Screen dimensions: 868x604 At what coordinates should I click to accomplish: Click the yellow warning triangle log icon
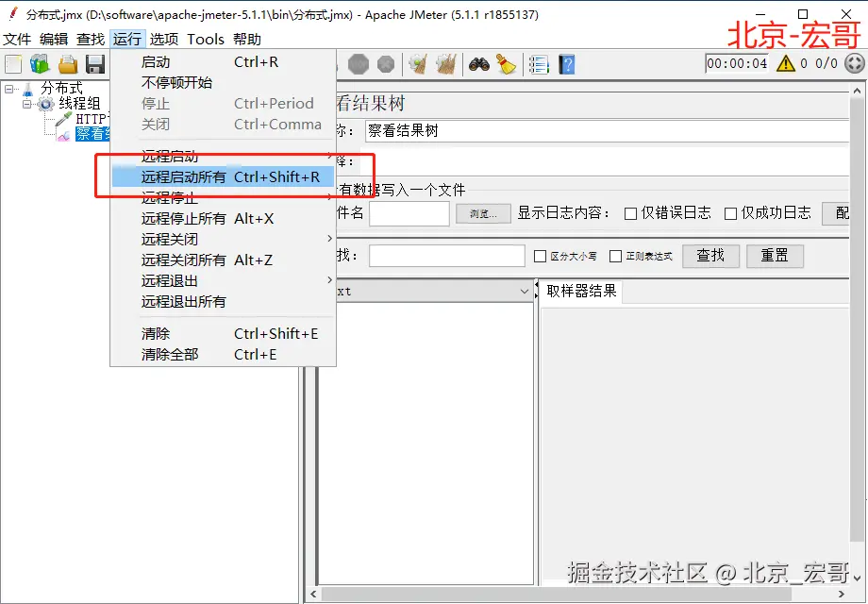tap(786, 63)
